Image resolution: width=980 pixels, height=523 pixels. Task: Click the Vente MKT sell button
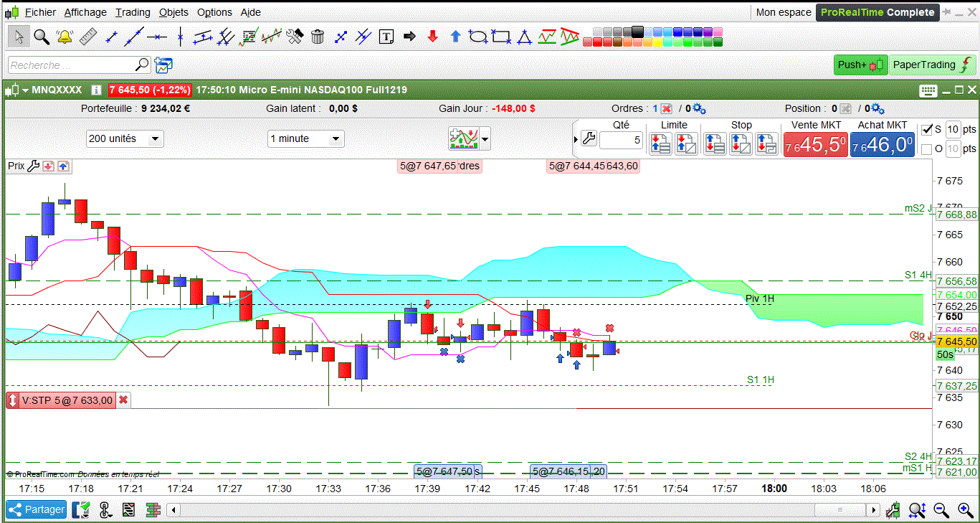tap(815, 145)
